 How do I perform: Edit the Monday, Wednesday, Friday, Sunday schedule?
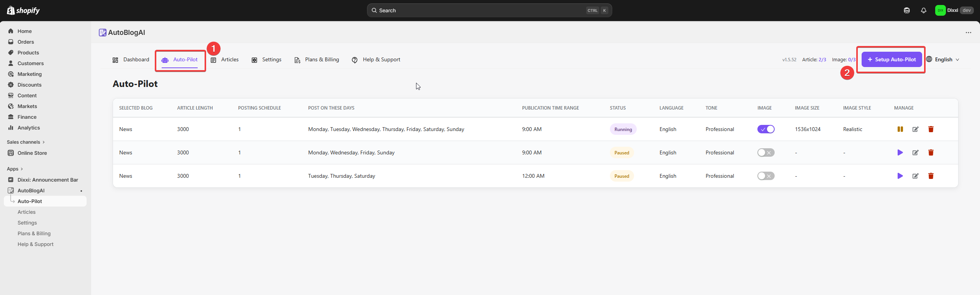pos(916,152)
